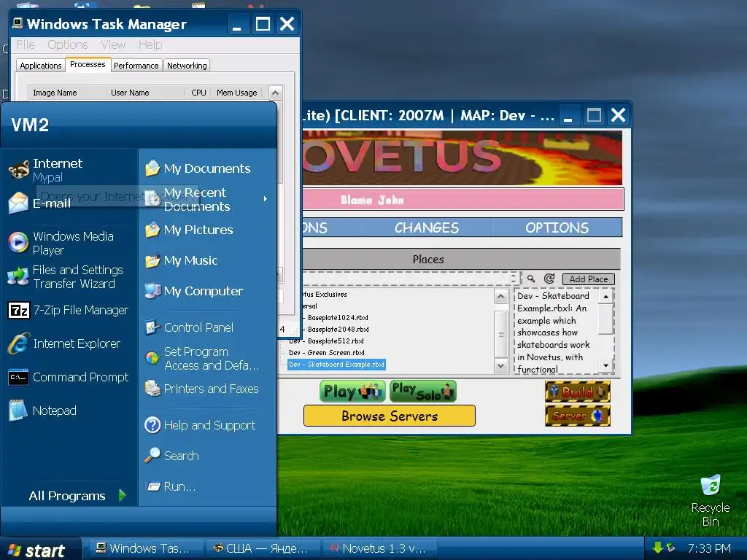
Task: Open Task Manager File menu
Action: click(26, 44)
